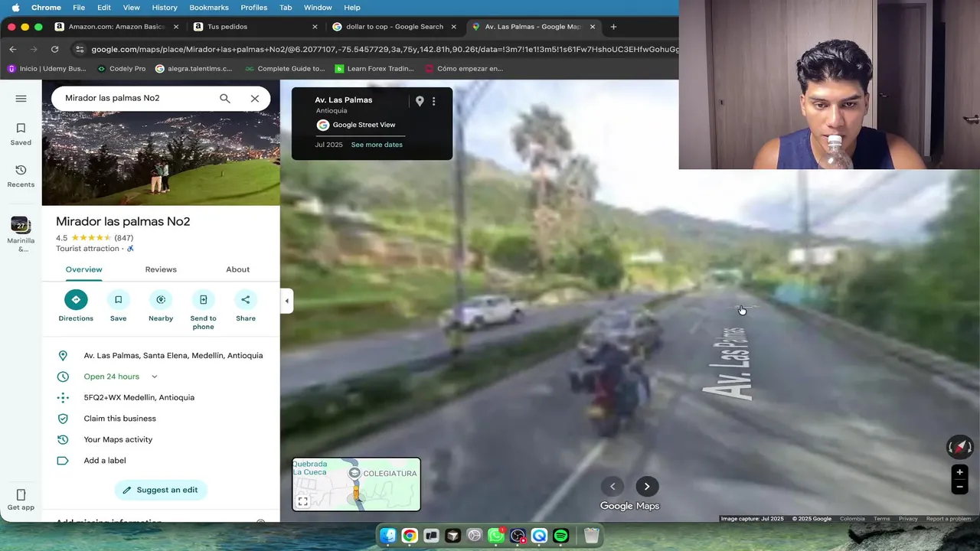Viewport: 980px width, 551px height.
Task: Open WhatsApp from the Dock
Action: [496, 536]
